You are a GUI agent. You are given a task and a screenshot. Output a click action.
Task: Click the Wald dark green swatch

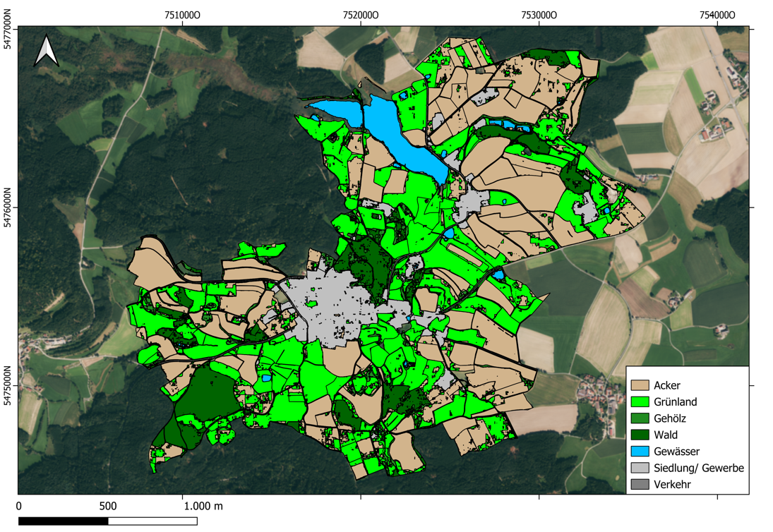(640, 435)
